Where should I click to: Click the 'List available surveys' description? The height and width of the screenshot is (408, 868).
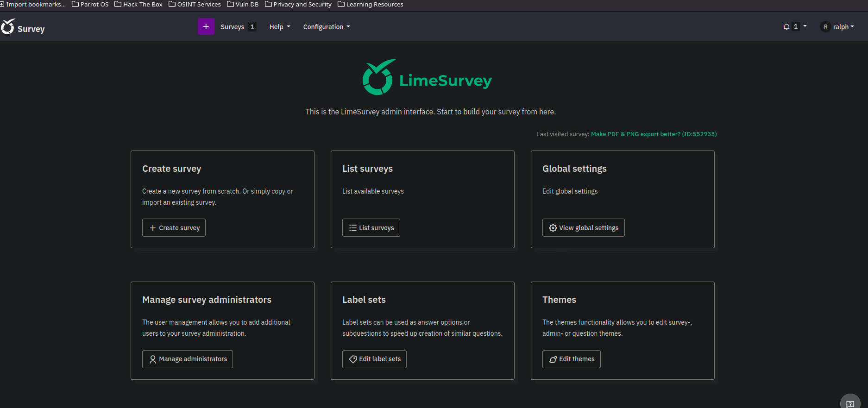pos(373,191)
